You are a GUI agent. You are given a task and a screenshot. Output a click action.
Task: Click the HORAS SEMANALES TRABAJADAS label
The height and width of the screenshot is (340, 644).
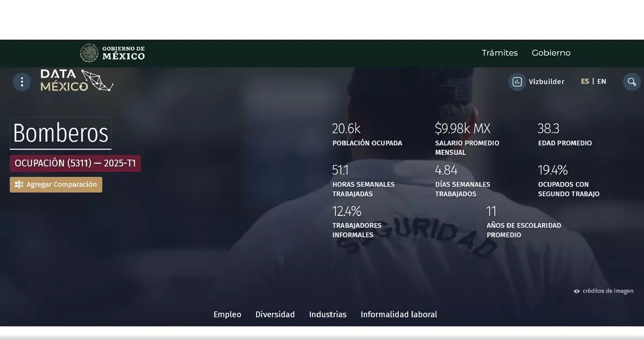364,189
